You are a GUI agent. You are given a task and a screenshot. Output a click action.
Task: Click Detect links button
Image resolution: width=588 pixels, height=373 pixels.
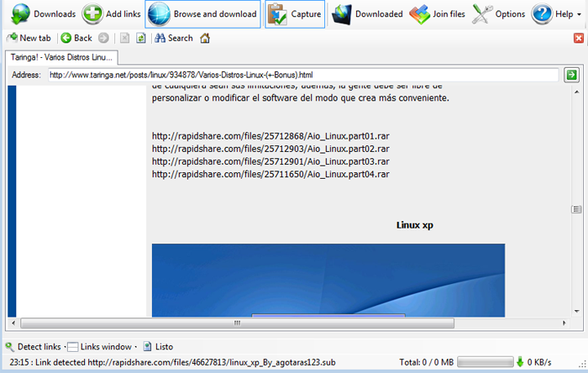click(33, 347)
